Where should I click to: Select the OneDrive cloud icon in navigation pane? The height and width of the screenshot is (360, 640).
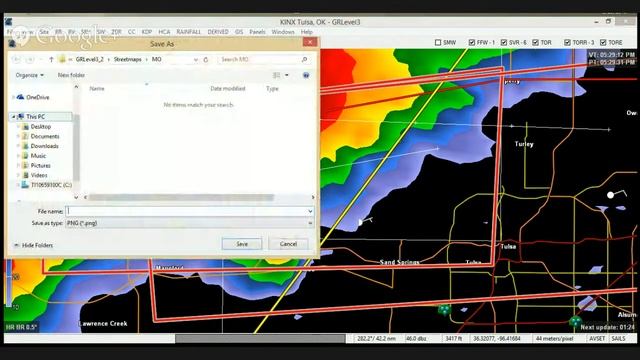tap(20, 97)
